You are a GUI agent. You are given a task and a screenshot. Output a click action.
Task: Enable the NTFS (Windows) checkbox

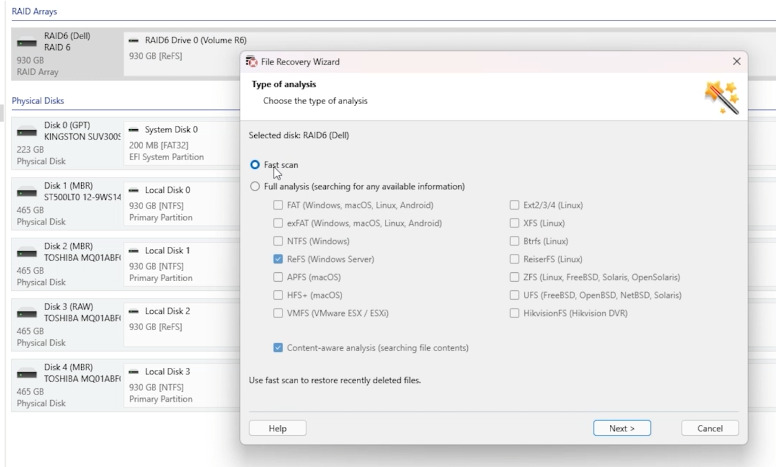(278, 241)
